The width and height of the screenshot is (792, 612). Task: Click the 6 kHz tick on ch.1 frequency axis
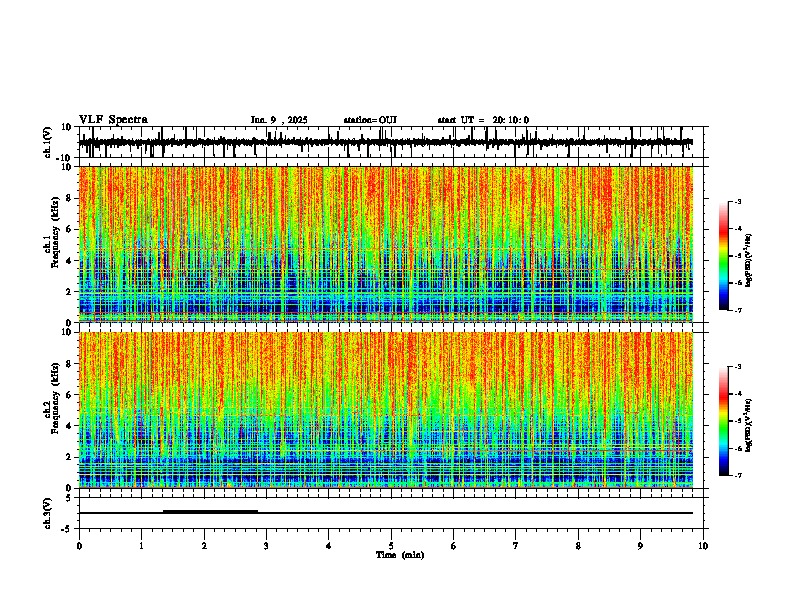tap(69, 230)
